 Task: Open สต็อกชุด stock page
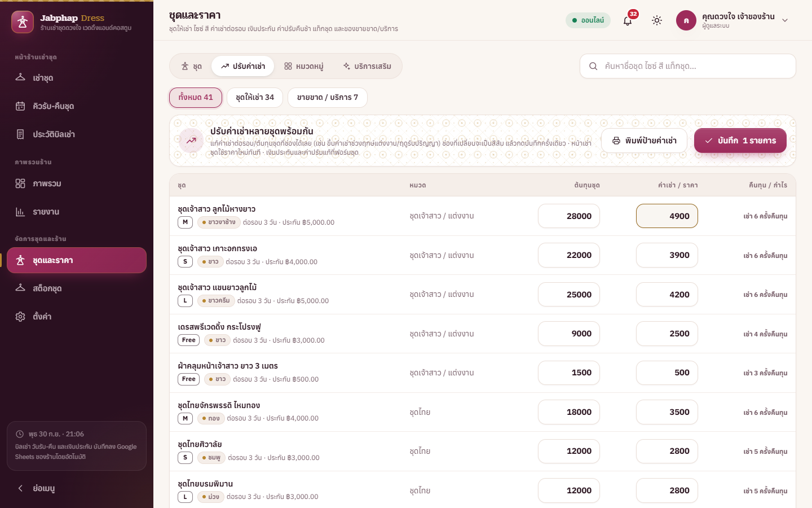(x=77, y=288)
